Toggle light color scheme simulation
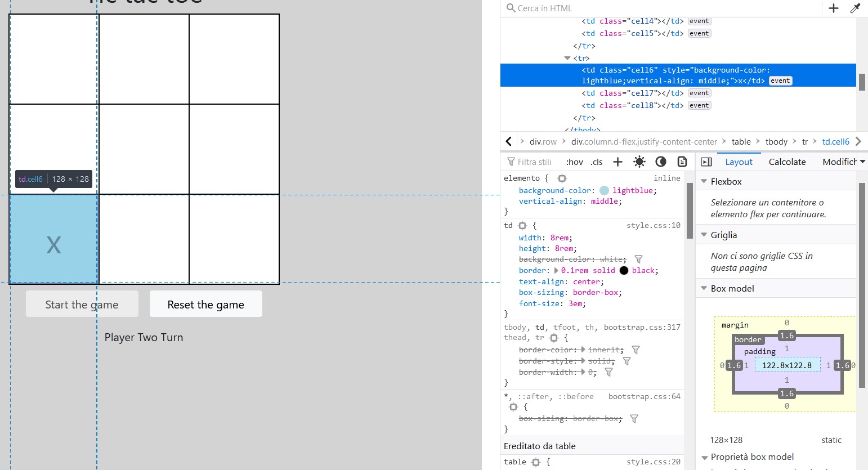Screen dimensions: 868x470 point(639,162)
